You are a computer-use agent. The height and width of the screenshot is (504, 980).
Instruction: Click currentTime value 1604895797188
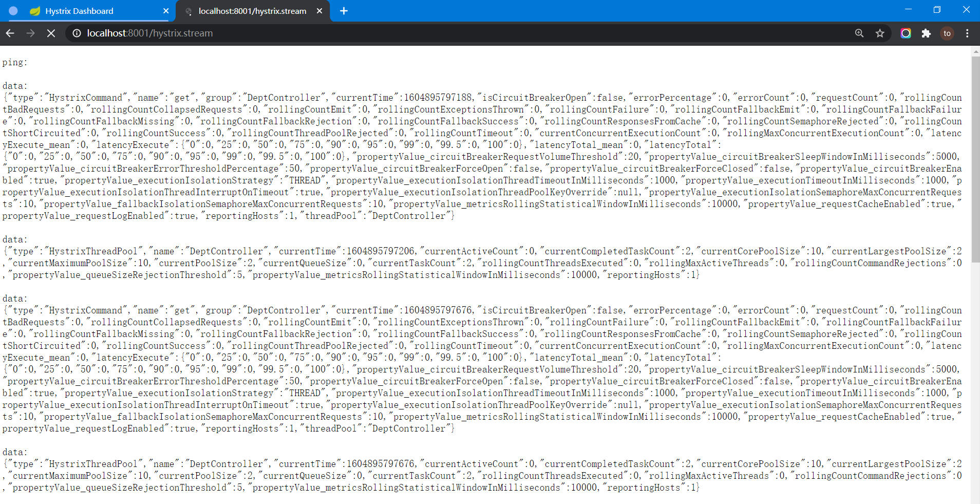coord(438,98)
